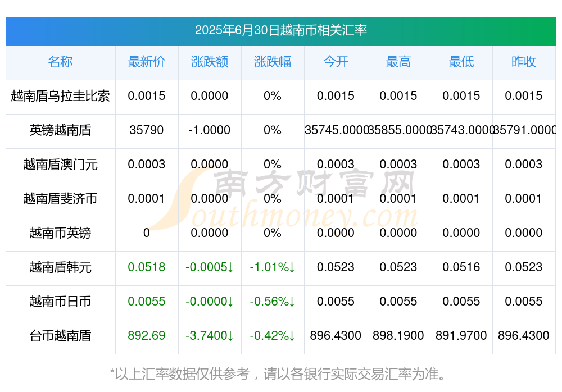562x392 pixels.
Task: Click the title 2025年6月30日越南币相关汇率
Action: click(280, 30)
